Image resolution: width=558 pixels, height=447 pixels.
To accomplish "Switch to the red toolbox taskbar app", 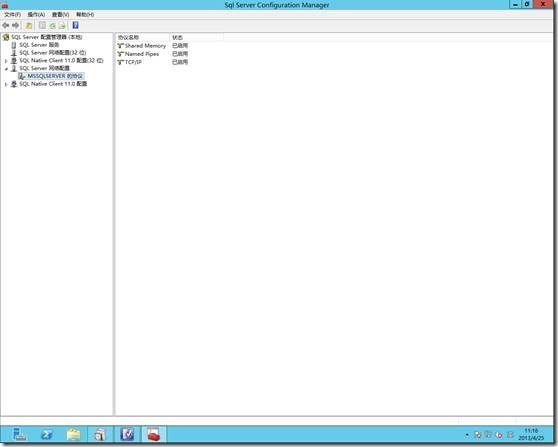I will pyautogui.click(x=154, y=434).
